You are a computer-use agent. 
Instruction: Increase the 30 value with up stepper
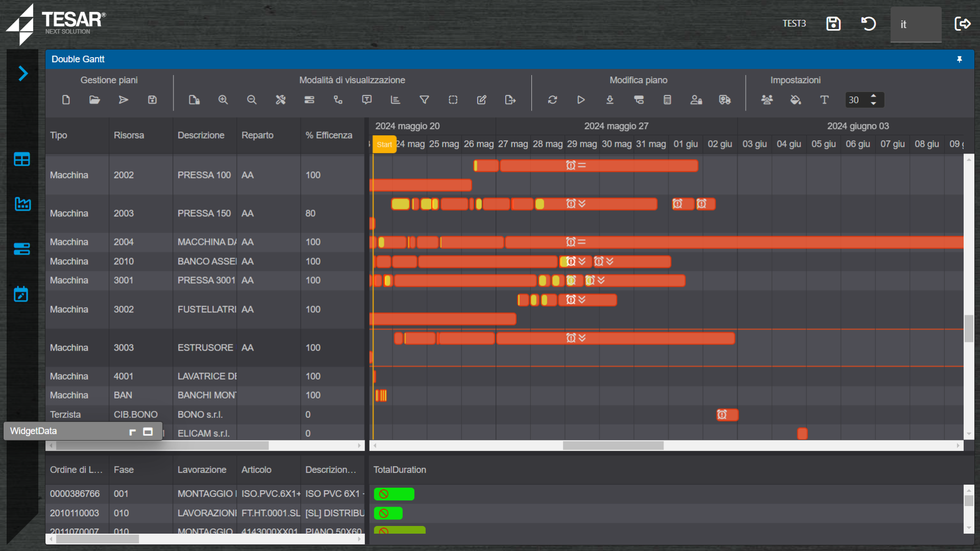[874, 96]
